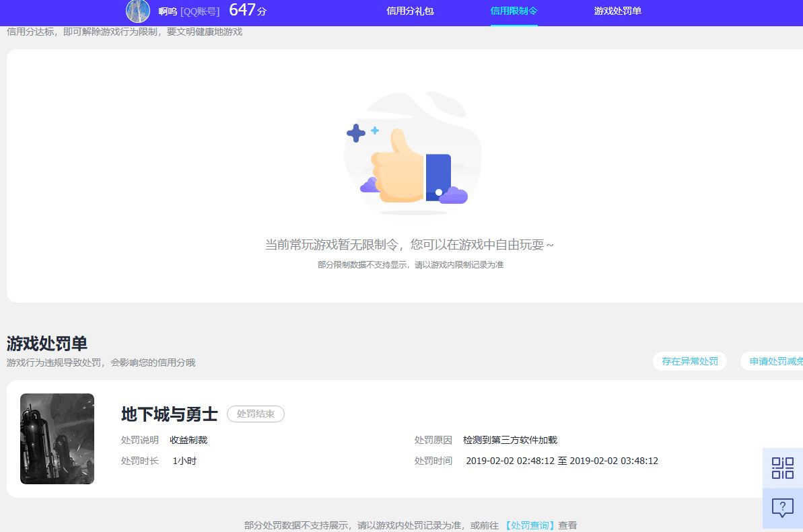Viewport: 803px width, 532px height.
Task: Click the 地下城与勇士 game title
Action: [170, 414]
